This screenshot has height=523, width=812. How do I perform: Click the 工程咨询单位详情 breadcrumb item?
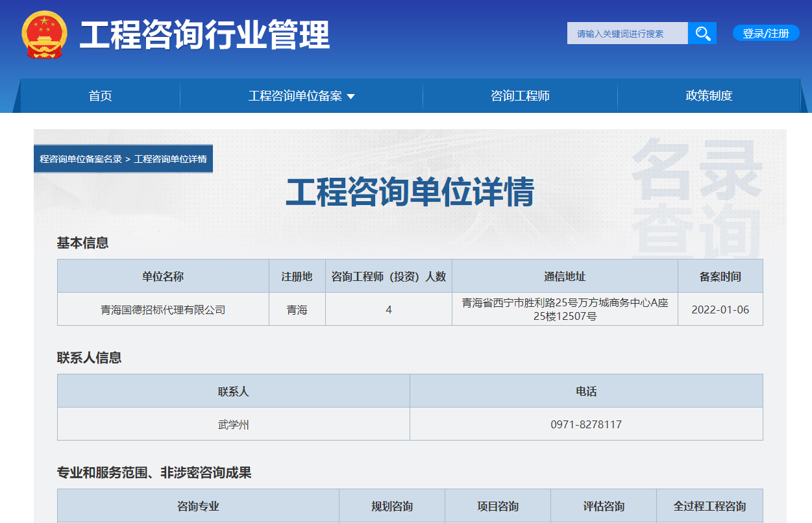[171, 159]
